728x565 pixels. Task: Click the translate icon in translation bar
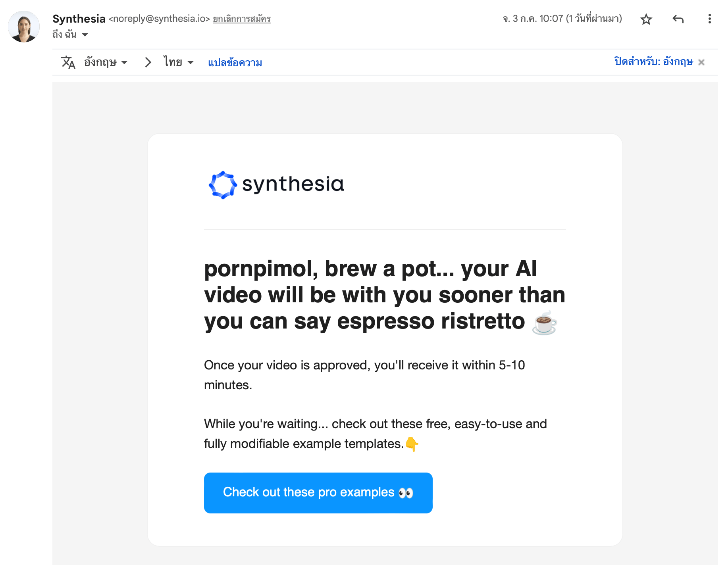coord(68,62)
